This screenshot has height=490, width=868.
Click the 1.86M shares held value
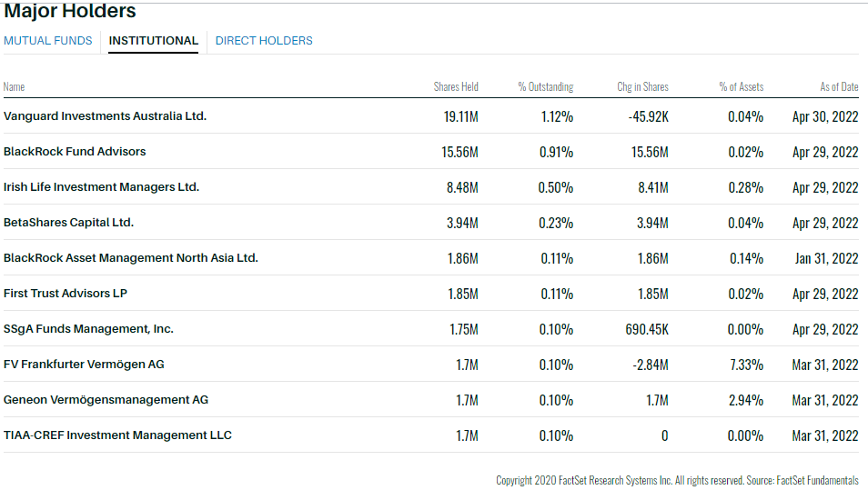[x=463, y=258]
